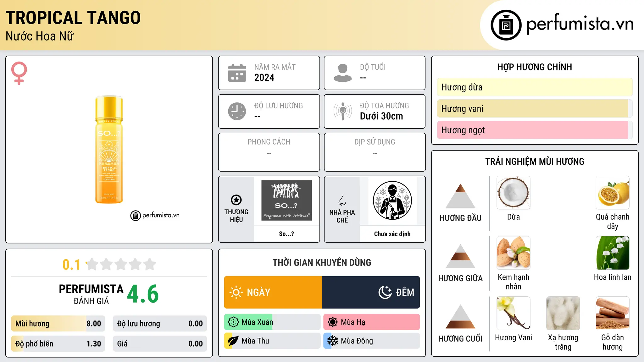The height and width of the screenshot is (362, 644).
Task: Open the So...? brand logo image
Action: 286,200
